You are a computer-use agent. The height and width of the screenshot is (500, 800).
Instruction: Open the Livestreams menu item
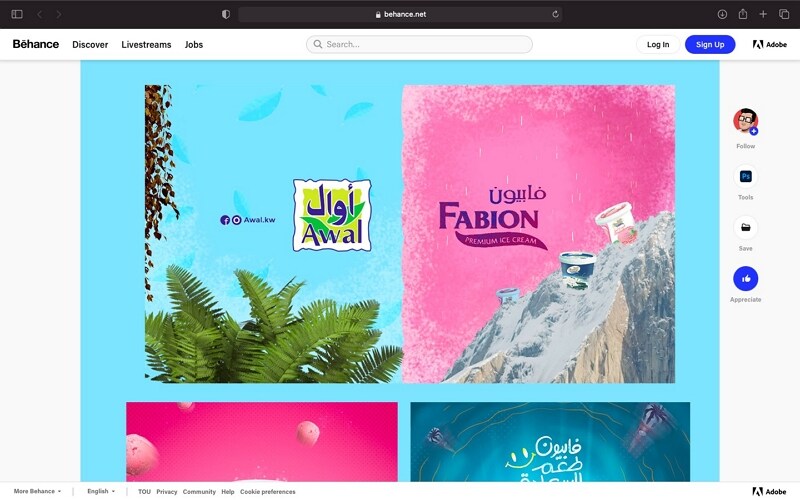[x=146, y=45]
